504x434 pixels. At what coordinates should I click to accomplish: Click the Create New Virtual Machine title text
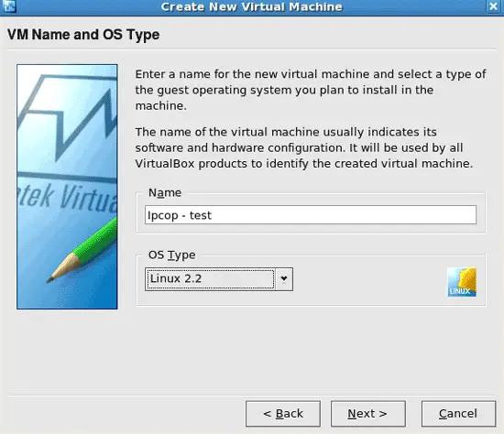pyautogui.click(x=252, y=6)
